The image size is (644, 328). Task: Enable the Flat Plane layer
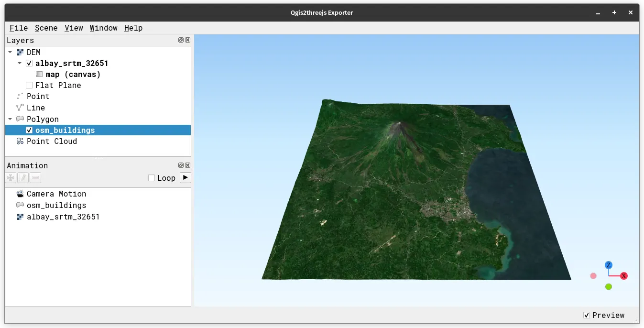pyautogui.click(x=29, y=85)
